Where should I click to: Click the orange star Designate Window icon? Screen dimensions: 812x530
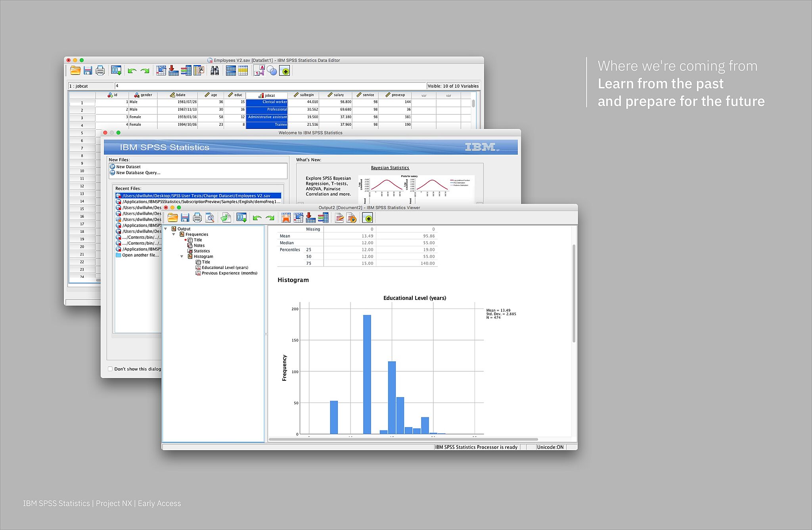pyautogui.click(x=285, y=217)
